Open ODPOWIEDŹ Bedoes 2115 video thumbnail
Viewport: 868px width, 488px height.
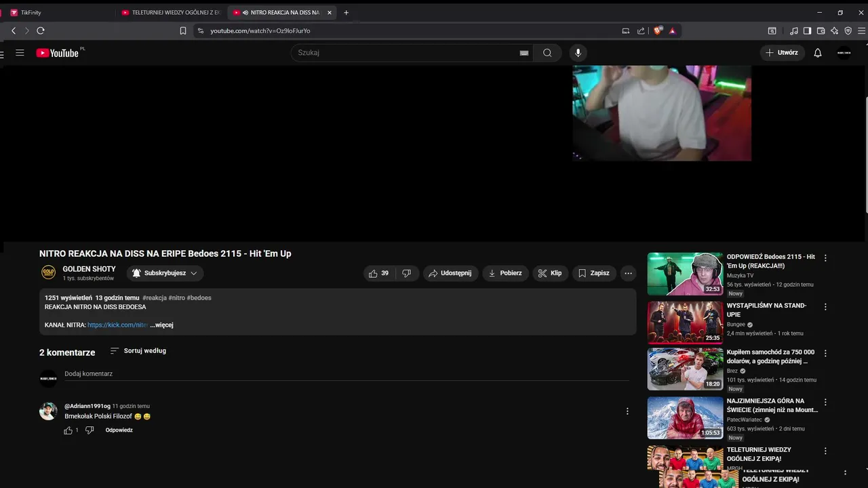686,274
